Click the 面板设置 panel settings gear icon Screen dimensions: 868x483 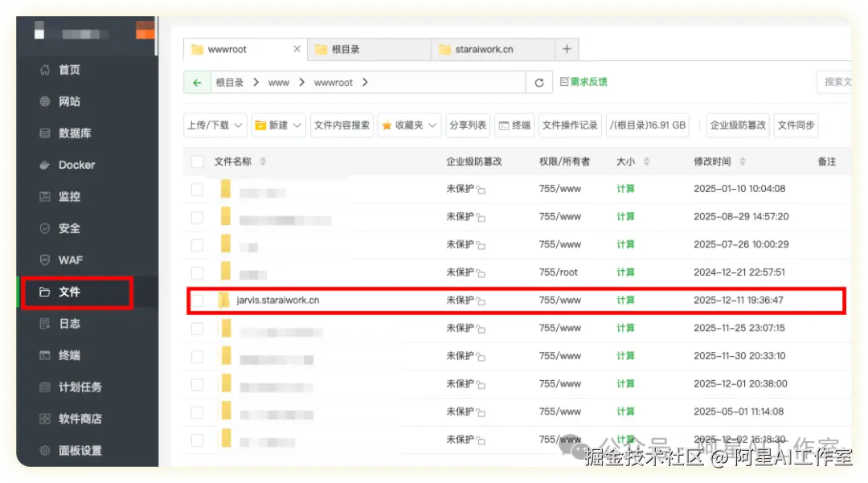point(45,450)
